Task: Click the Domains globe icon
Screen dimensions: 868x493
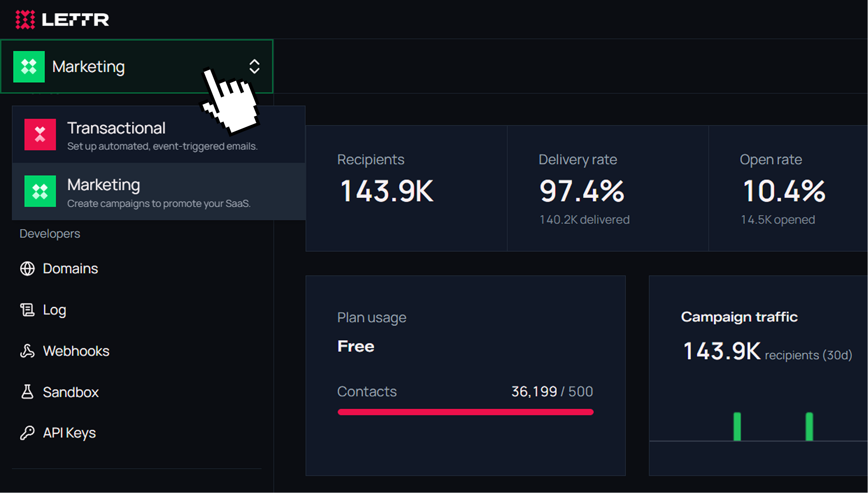Action: [28, 268]
